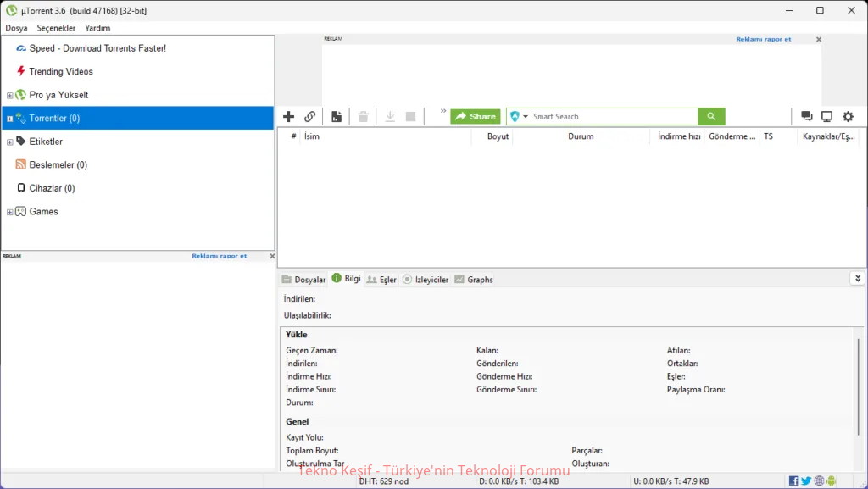The width and height of the screenshot is (868, 489).
Task: Click Reklamı rapor et above the torrent list
Action: [x=764, y=39]
